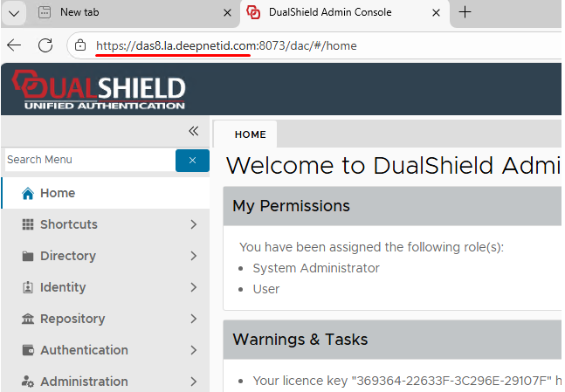Reload the page with browser refresh icon

pos(45,45)
